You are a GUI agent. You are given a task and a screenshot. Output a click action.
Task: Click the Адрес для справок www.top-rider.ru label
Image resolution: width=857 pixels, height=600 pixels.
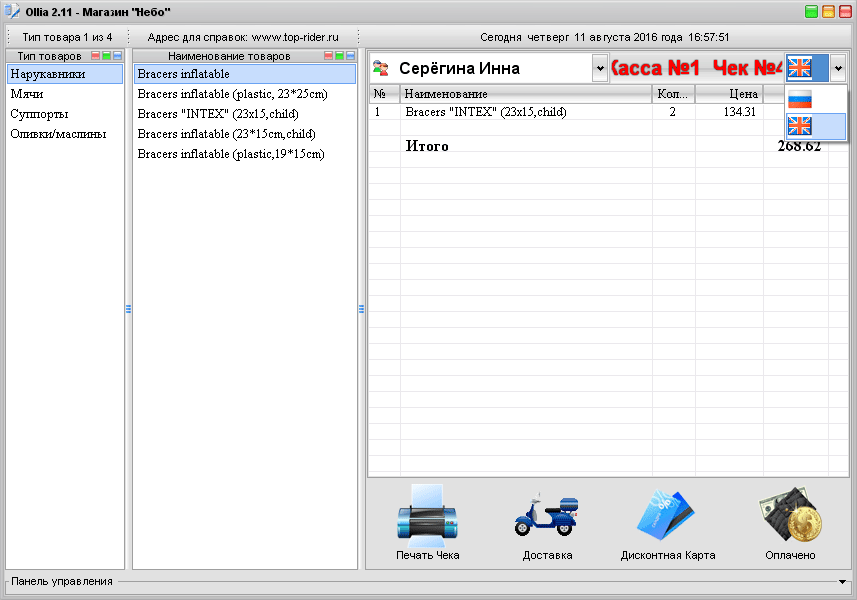pos(243,37)
